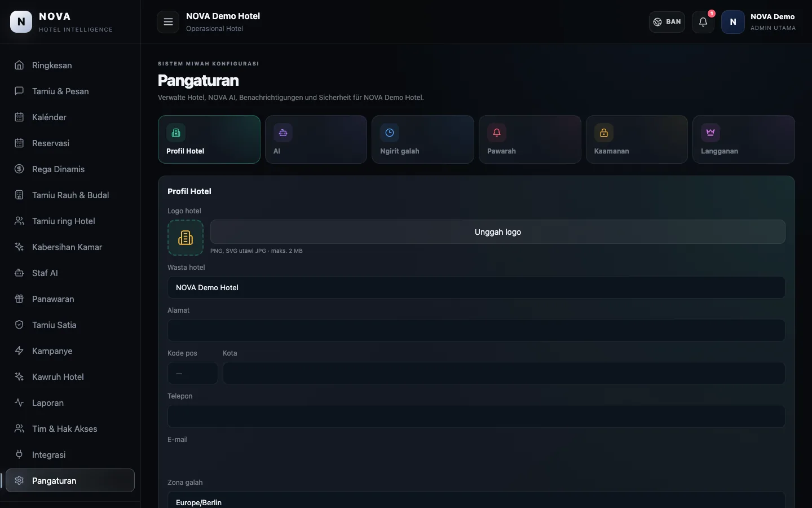Switch to the Kaamanan tab
Screen dimensions: 812x508
click(x=637, y=139)
